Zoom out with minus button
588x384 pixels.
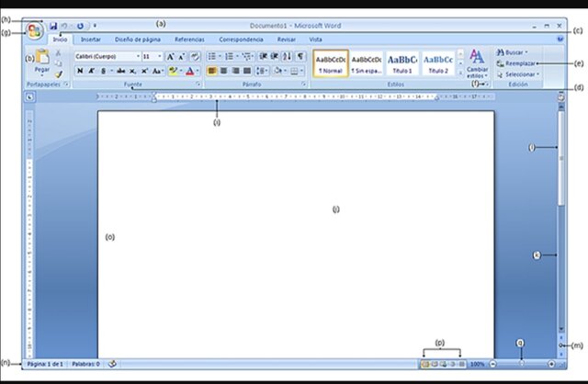[493, 364]
